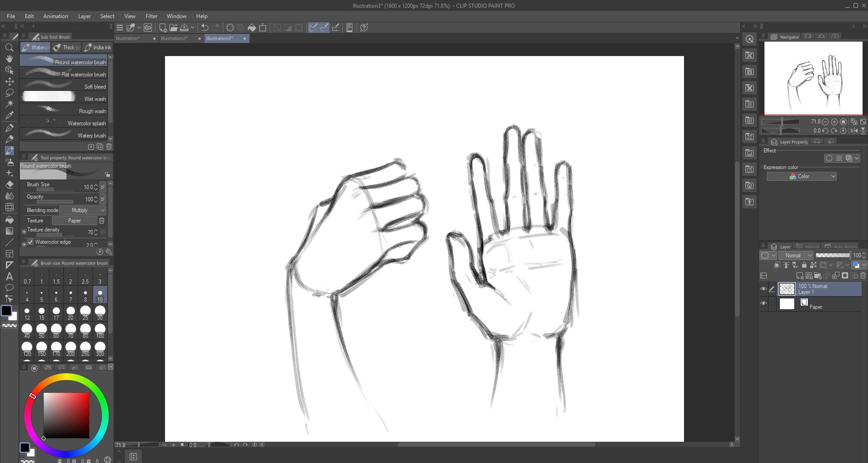
Task: Open the Filter menu
Action: tap(151, 16)
